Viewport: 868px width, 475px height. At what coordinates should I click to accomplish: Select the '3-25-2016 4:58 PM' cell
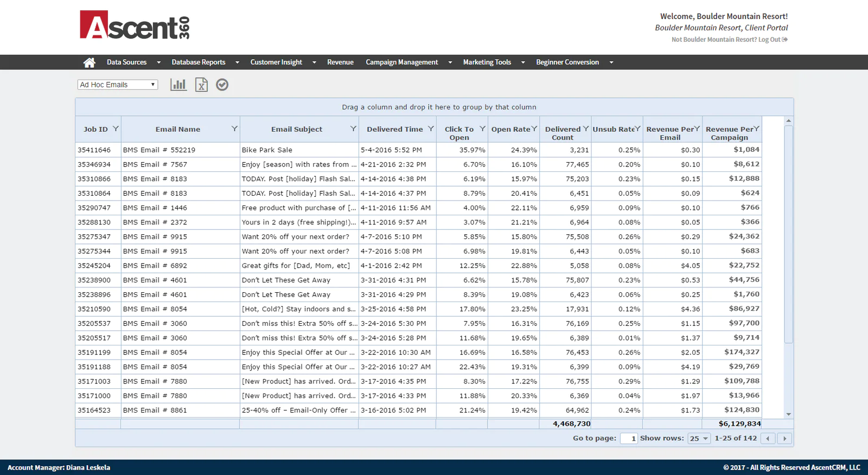pos(397,309)
